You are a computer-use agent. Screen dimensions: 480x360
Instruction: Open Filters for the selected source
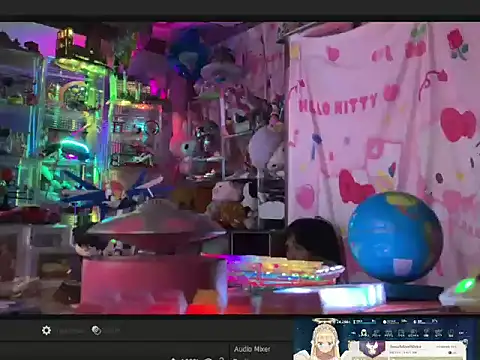[96, 330]
